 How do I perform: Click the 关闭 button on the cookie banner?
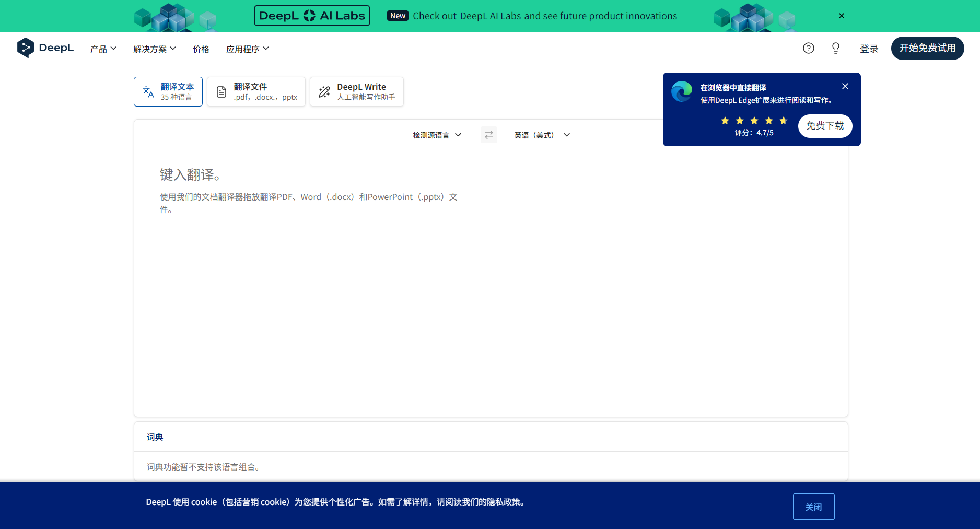pos(813,507)
